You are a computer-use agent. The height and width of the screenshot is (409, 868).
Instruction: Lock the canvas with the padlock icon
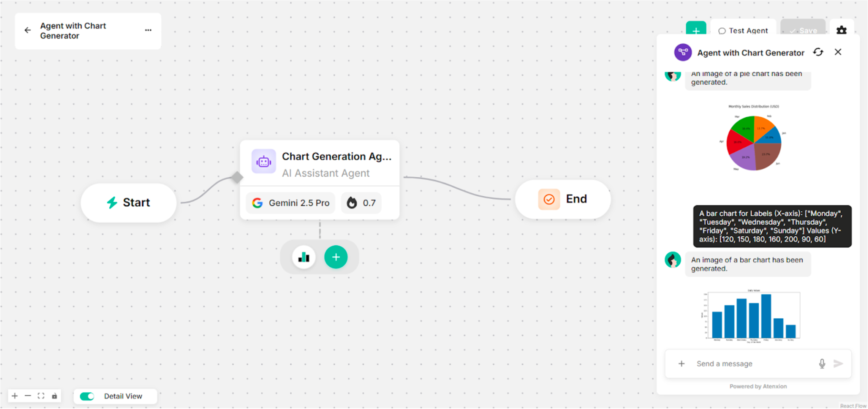55,396
